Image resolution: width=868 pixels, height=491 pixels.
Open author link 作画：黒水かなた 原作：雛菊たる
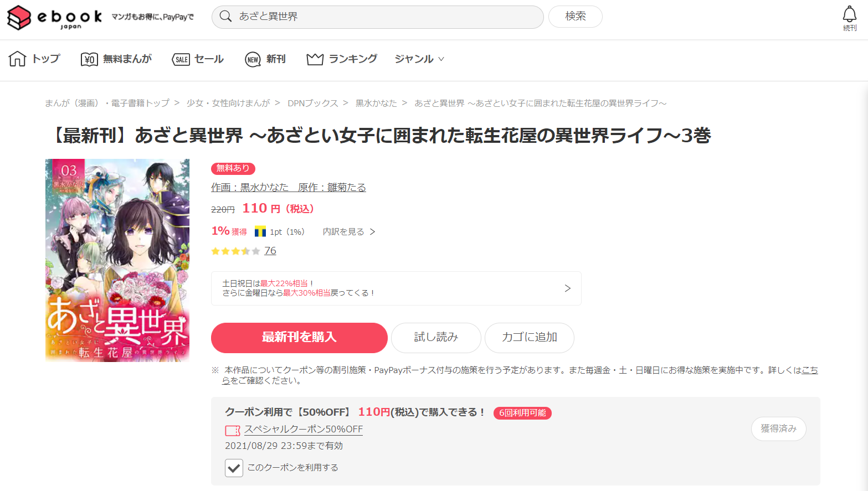pos(289,187)
